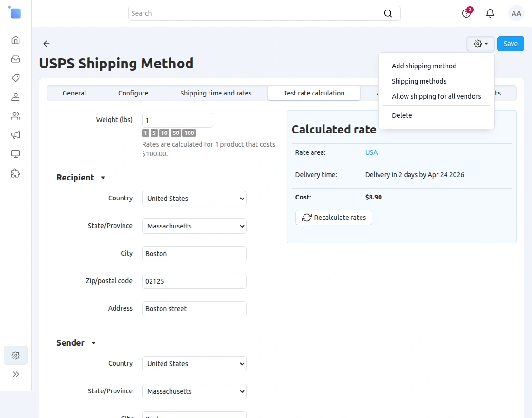The image size is (532, 418).
Task: Collapse the Recipient section
Action: coord(81,178)
